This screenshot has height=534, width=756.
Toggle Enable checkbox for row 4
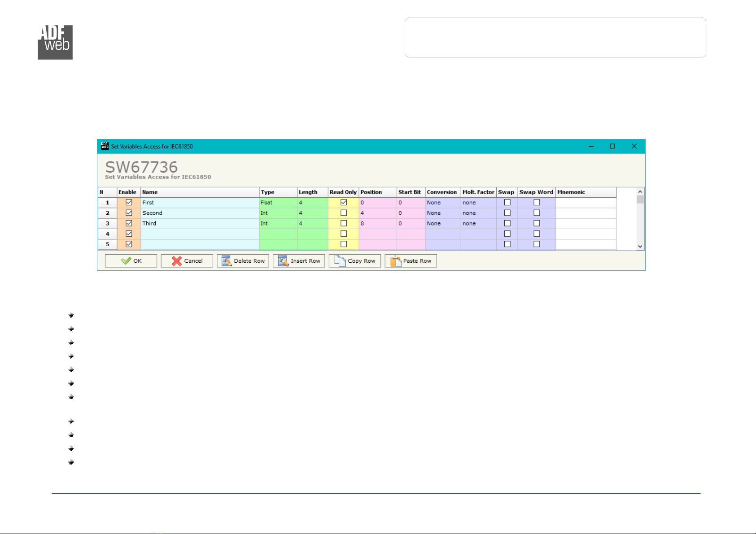tap(129, 234)
